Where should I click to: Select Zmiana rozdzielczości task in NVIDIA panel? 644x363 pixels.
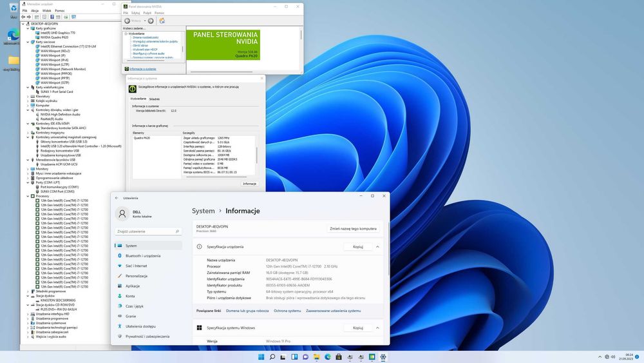click(146, 37)
